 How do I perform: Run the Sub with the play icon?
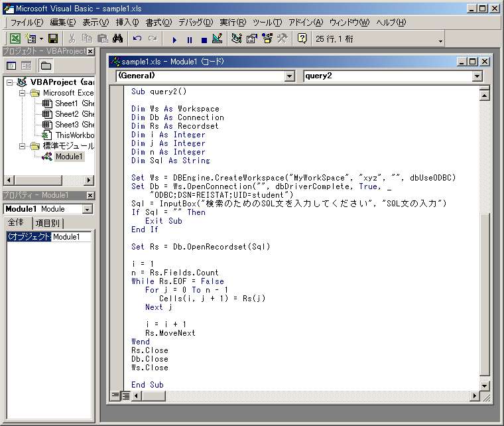point(174,40)
